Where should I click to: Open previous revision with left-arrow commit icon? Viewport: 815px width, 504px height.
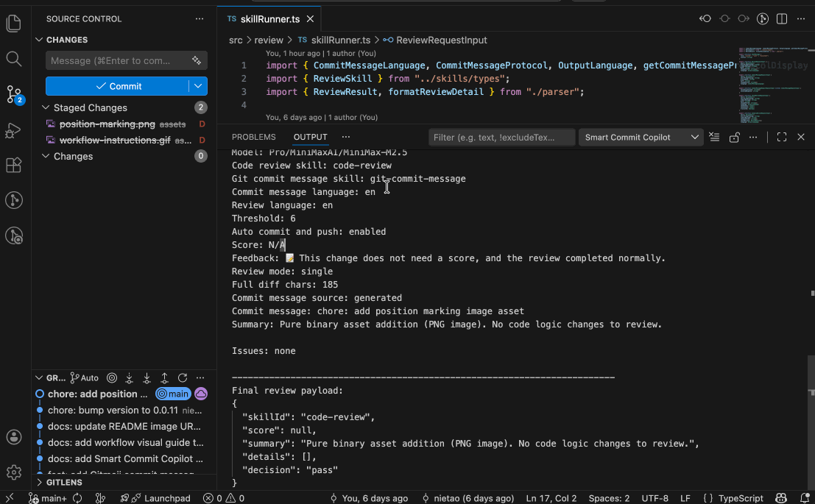pyautogui.click(x=705, y=18)
